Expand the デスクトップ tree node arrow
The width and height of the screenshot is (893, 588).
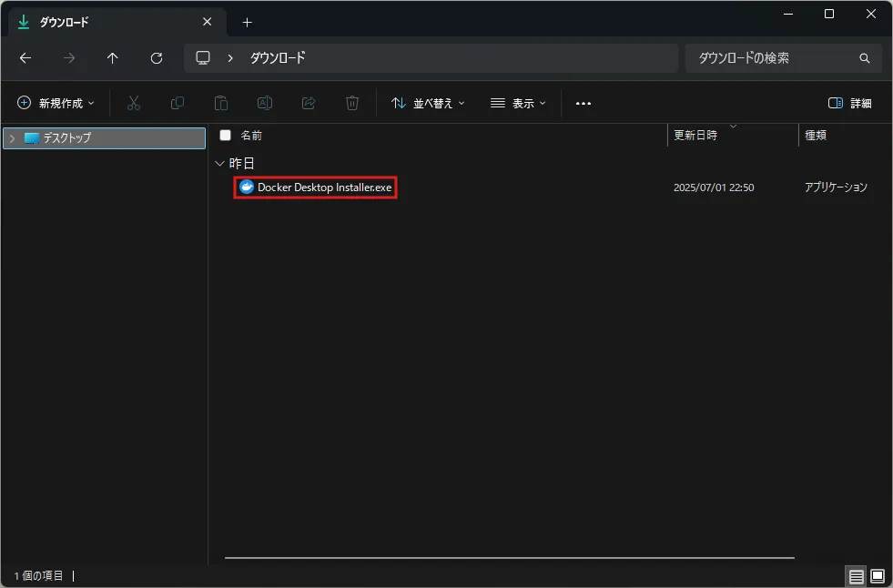[x=12, y=138]
